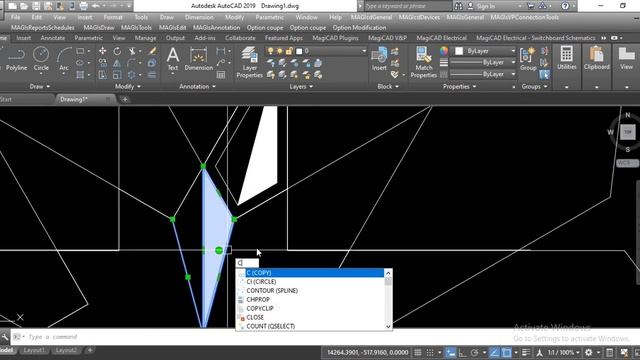Open the Clipboard panel
Viewport: 640px width, 360px height.
tap(596, 58)
